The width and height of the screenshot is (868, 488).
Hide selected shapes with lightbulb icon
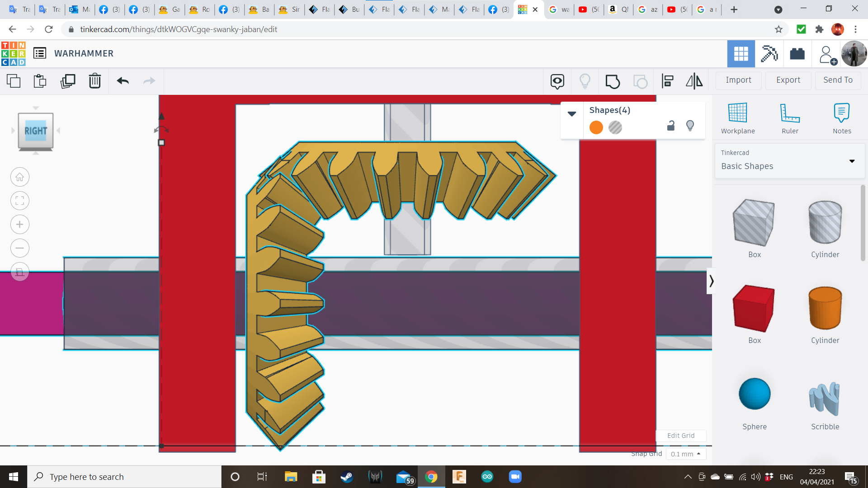pos(690,126)
